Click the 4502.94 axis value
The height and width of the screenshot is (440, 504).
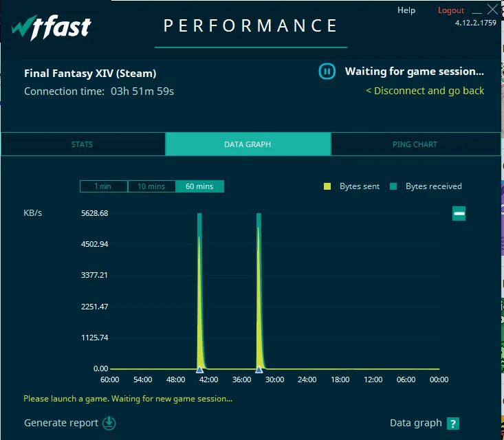[94, 244]
